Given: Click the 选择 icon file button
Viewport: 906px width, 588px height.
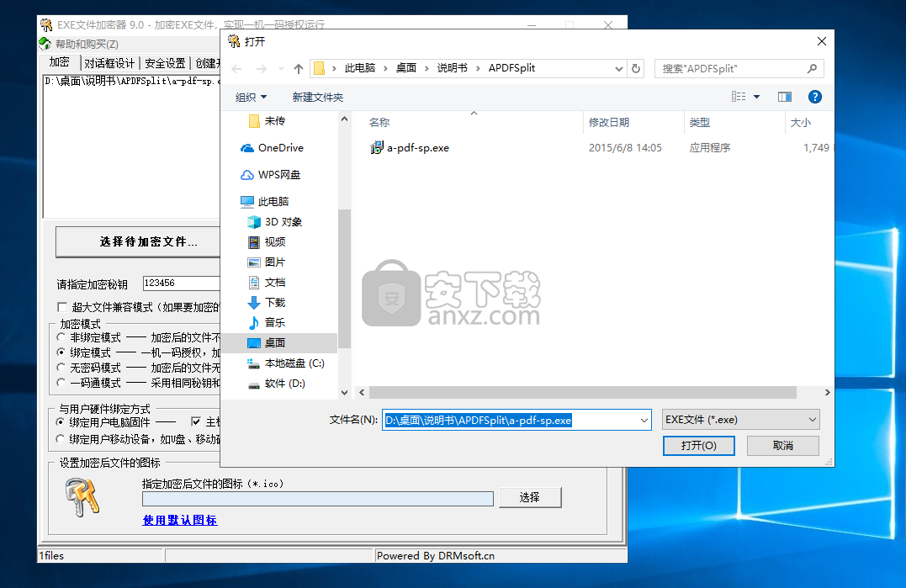Looking at the screenshot, I should [530, 497].
